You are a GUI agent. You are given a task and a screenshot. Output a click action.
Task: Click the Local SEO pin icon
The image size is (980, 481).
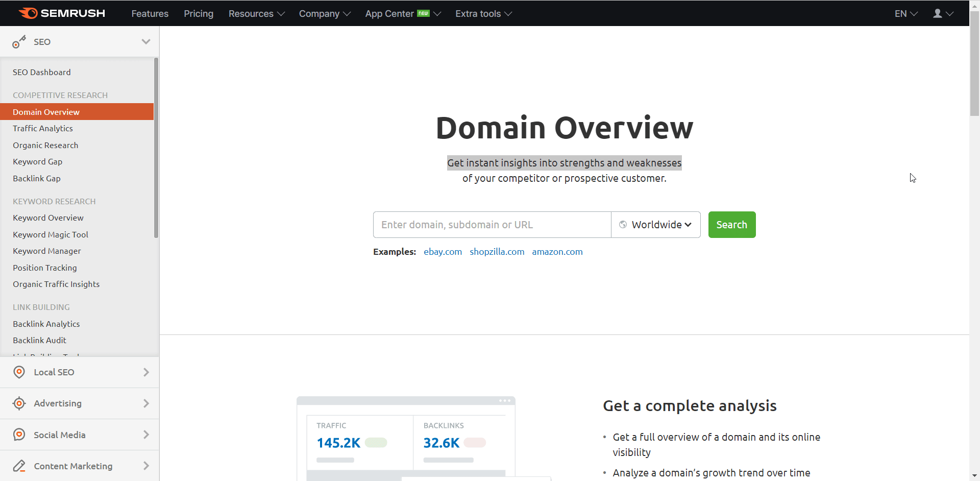tap(19, 372)
